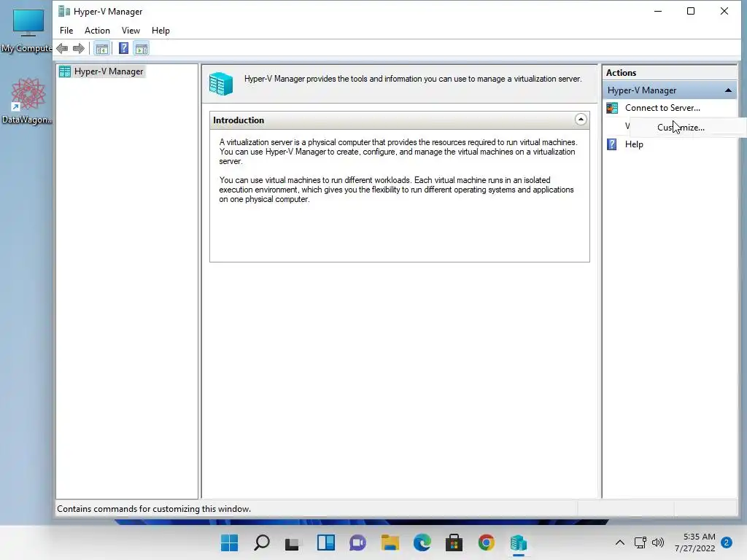Close the Hyper-V Manager window

724,11
